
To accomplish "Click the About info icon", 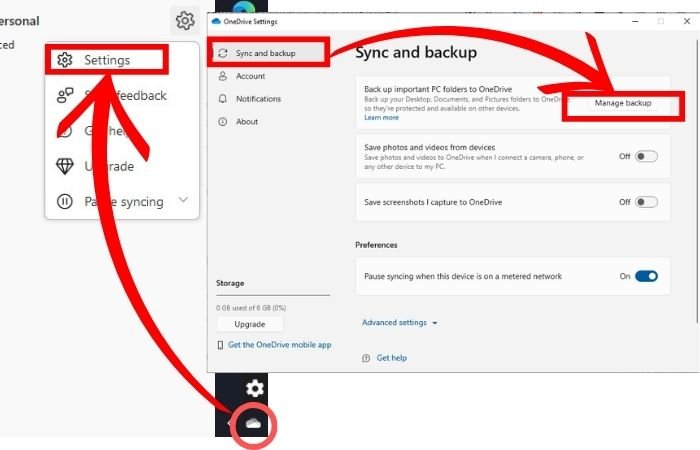I will (223, 121).
